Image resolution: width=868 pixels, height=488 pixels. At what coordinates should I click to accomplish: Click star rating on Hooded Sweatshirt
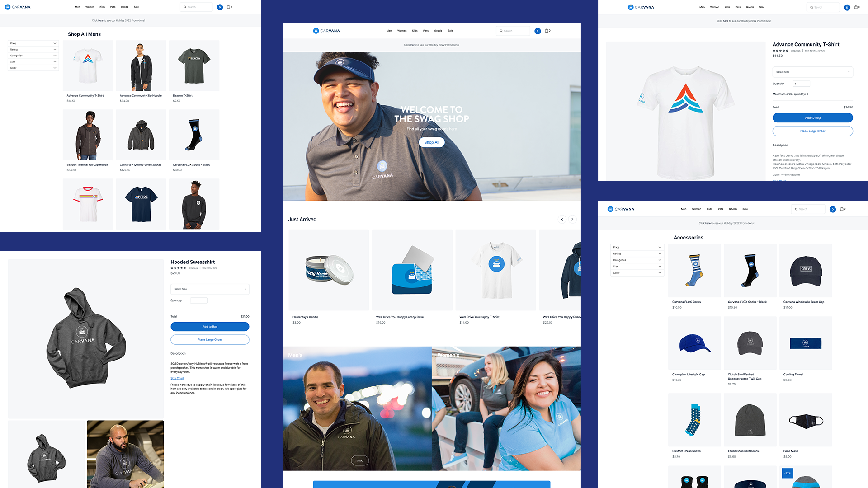pyautogui.click(x=178, y=268)
